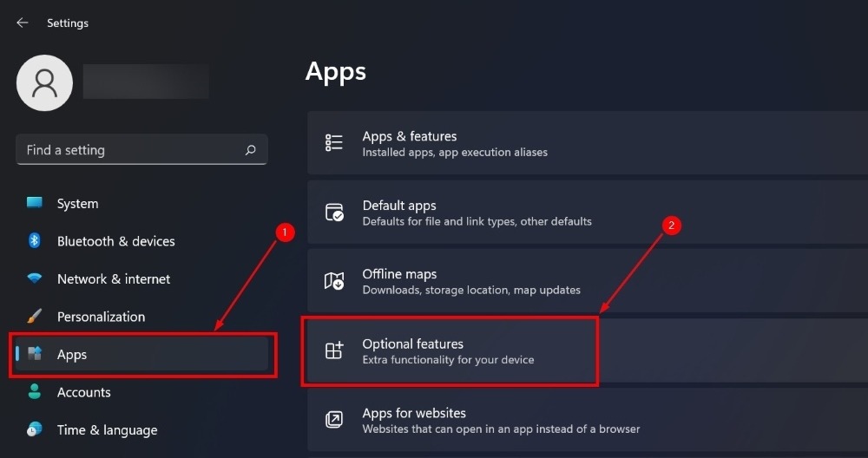Click the Apps sidebar icon
The height and width of the screenshot is (458, 868).
(x=35, y=353)
